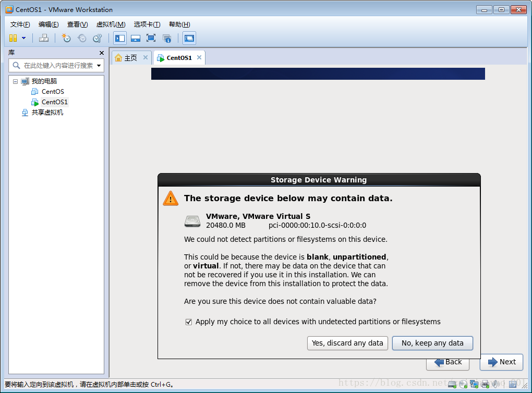Viewport: 532px width, 393px height.
Task: Enter full screen mode icon
Action: pos(151,38)
